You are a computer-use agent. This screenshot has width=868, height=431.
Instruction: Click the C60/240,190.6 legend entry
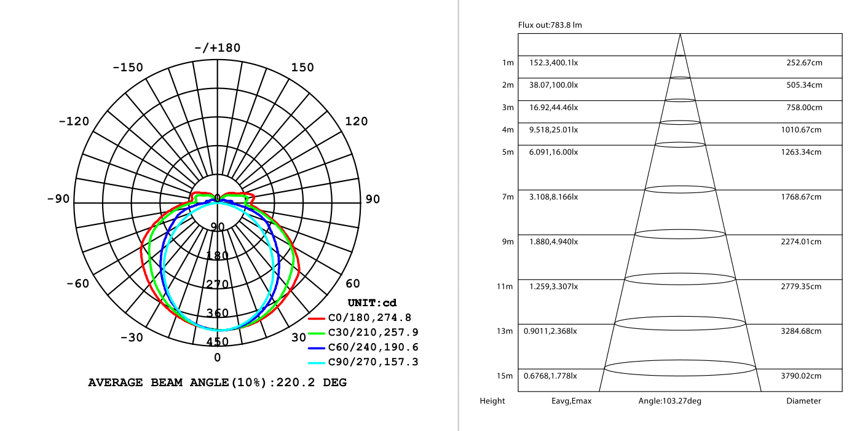[363, 347]
